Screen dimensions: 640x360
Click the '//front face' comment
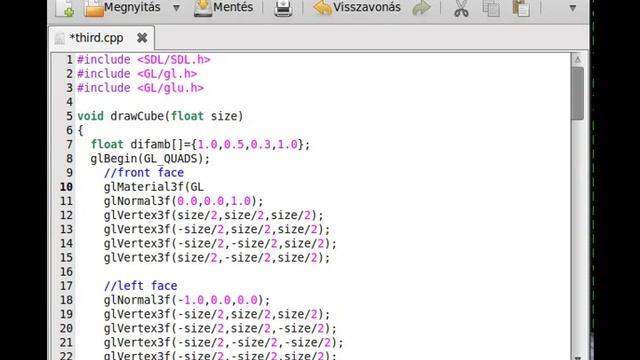pos(144,173)
